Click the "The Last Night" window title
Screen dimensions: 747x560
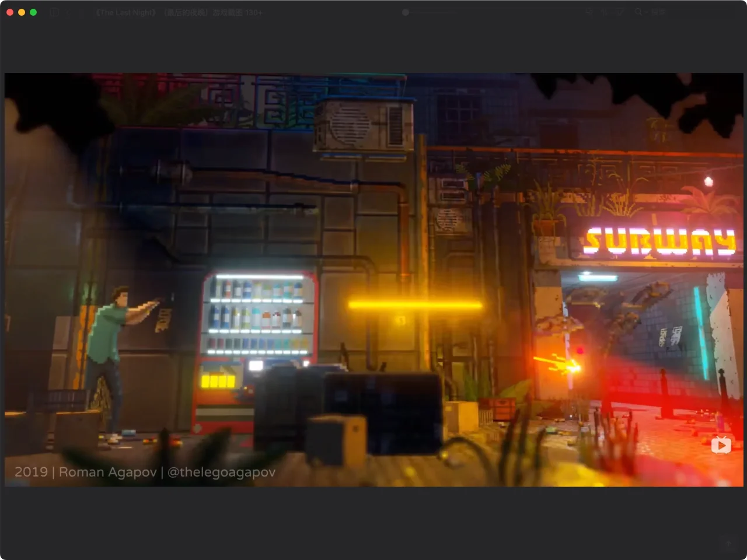pyautogui.click(x=180, y=12)
